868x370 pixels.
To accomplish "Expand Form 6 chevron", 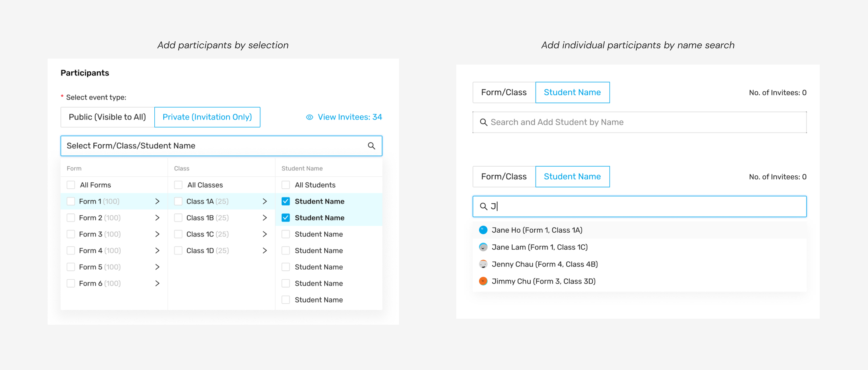I will pos(157,283).
